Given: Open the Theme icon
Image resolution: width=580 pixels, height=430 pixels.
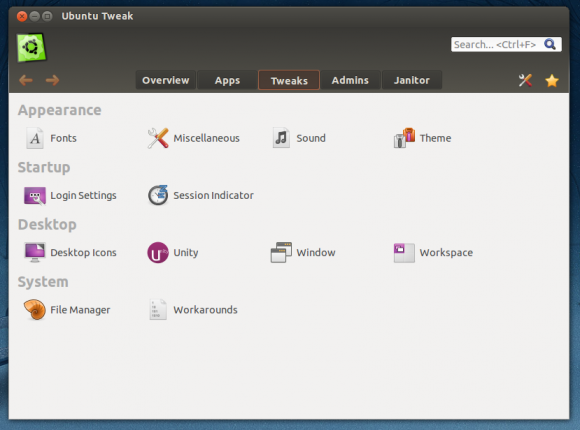Looking at the screenshot, I should tap(404, 138).
